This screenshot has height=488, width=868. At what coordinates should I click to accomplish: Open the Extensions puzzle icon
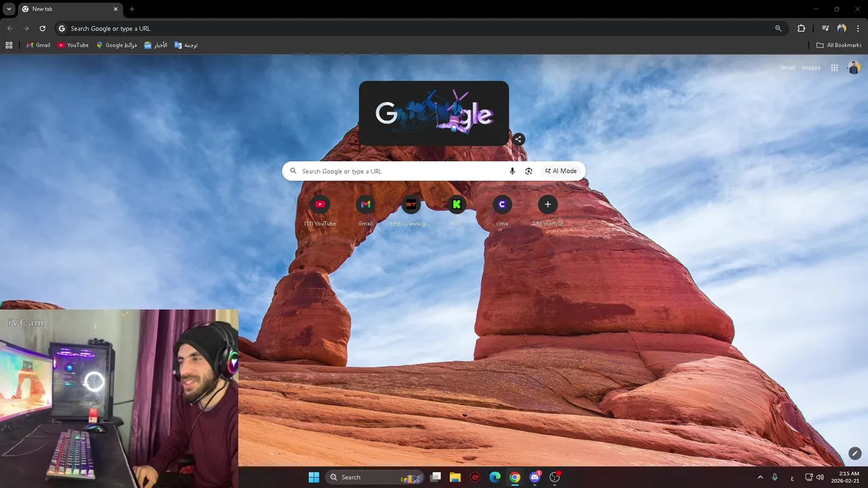pos(801,28)
